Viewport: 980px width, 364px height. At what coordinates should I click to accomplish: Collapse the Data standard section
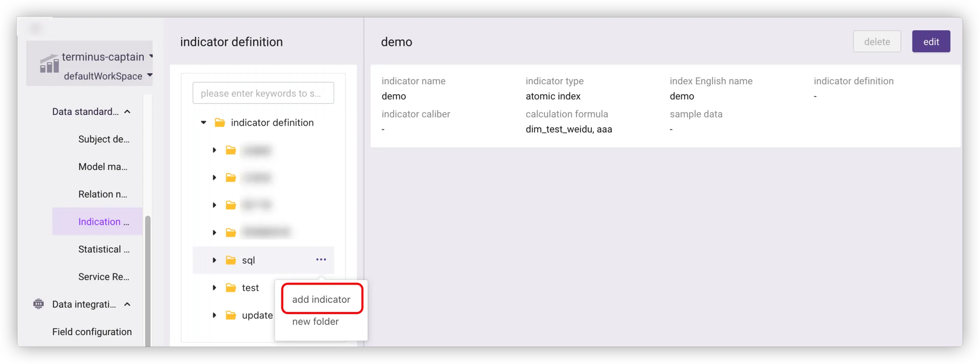pyautogui.click(x=127, y=112)
